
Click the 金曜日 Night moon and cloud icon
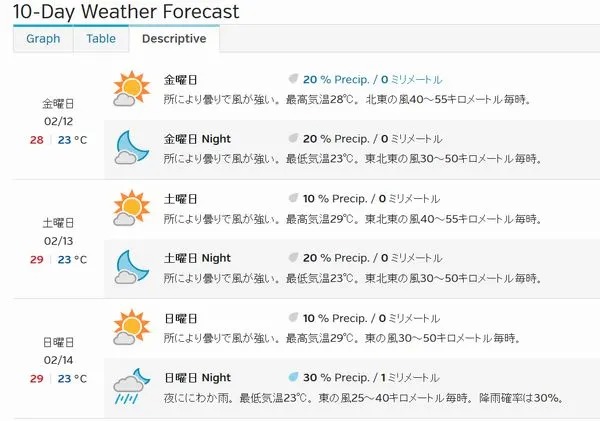pyautogui.click(x=131, y=147)
